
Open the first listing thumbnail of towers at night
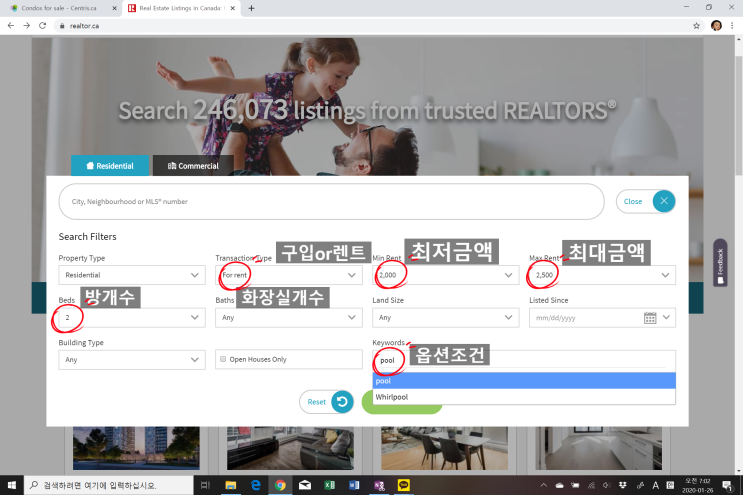pyautogui.click(x=136, y=448)
